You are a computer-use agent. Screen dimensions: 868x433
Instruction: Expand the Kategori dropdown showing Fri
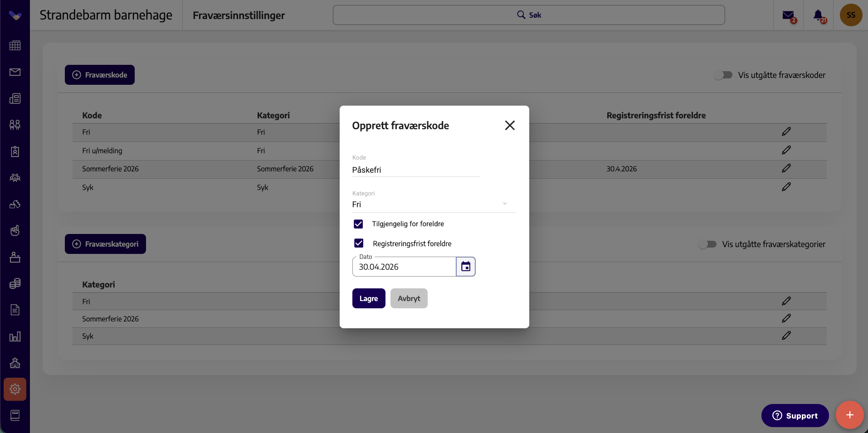(434, 204)
